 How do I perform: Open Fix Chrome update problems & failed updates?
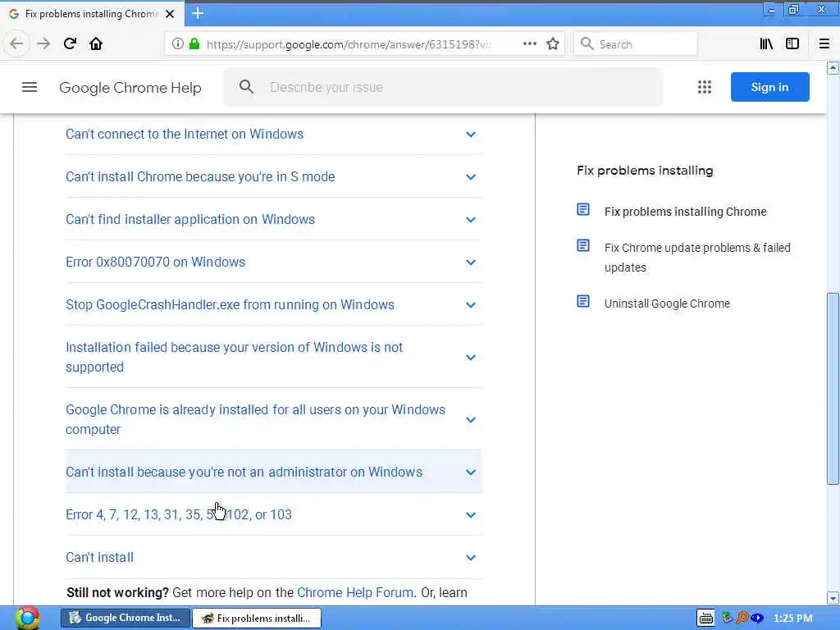coord(697,257)
